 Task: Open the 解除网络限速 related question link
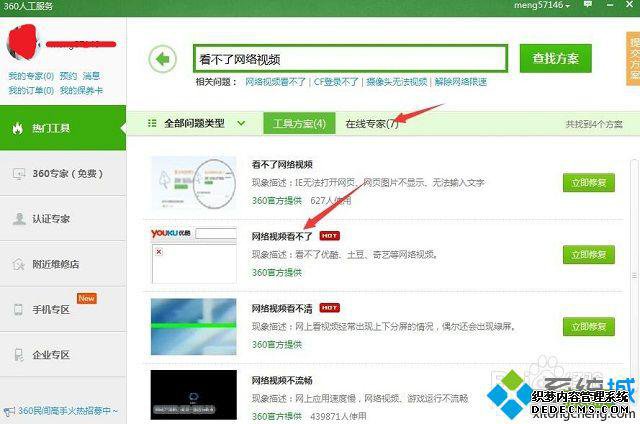pos(460,82)
